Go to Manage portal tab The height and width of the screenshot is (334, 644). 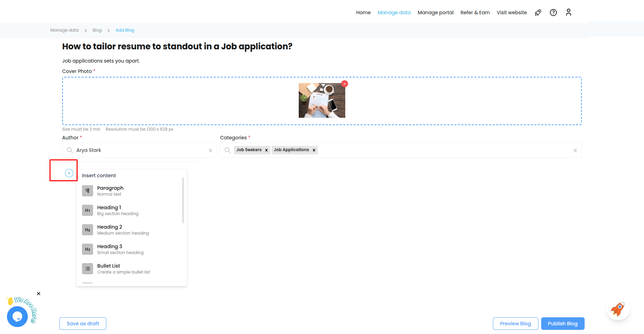coord(435,13)
